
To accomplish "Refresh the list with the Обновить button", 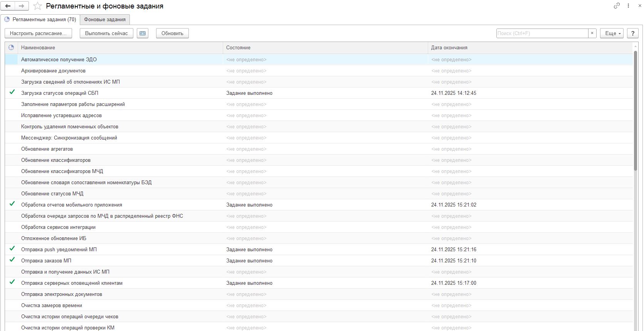I will pyautogui.click(x=172, y=34).
